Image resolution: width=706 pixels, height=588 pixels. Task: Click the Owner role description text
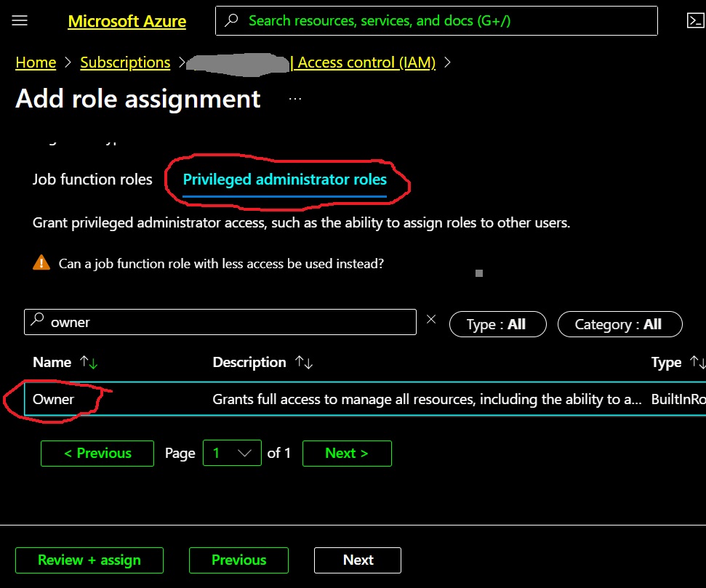tap(427, 399)
